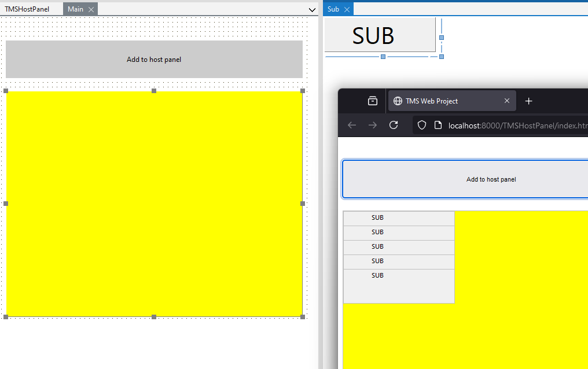This screenshot has height=369, width=588.
Task: Open a new browser tab
Action: 529,101
